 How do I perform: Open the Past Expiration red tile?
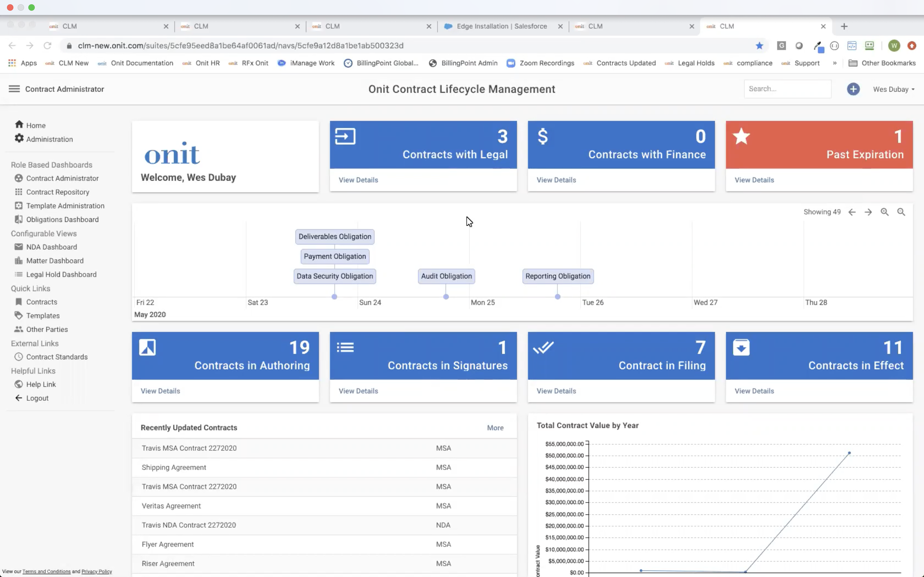click(x=819, y=145)
